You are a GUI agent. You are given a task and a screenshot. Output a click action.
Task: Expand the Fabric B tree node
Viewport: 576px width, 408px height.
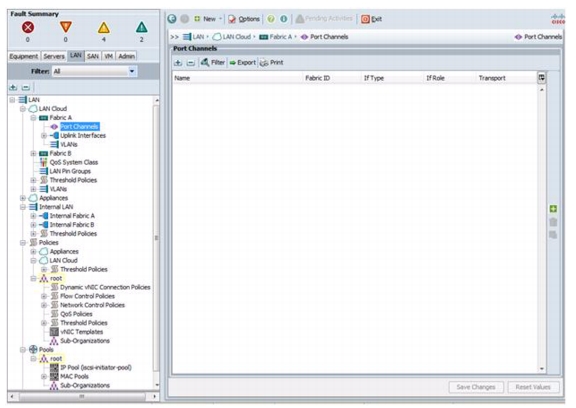click(x=33, y=154)
